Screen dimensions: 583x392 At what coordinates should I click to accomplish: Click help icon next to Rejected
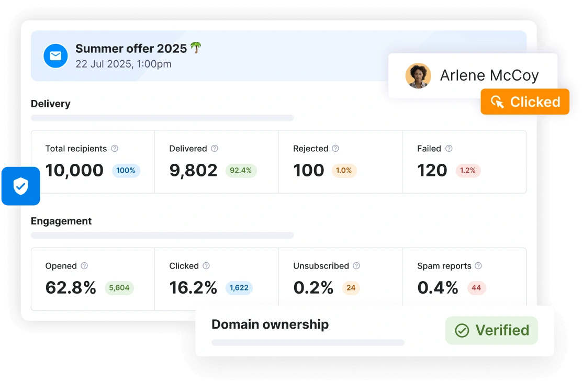(x=335, y=149)
